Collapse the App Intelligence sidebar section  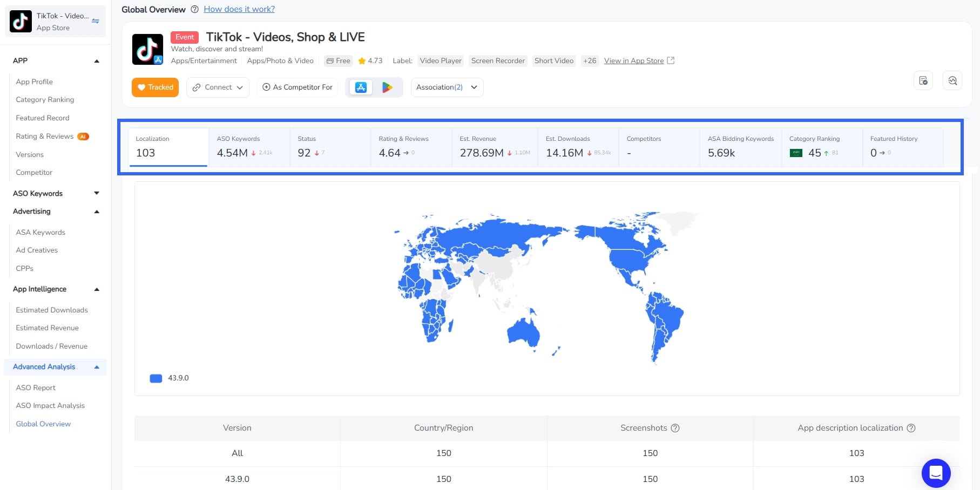[x=97, y=289]
